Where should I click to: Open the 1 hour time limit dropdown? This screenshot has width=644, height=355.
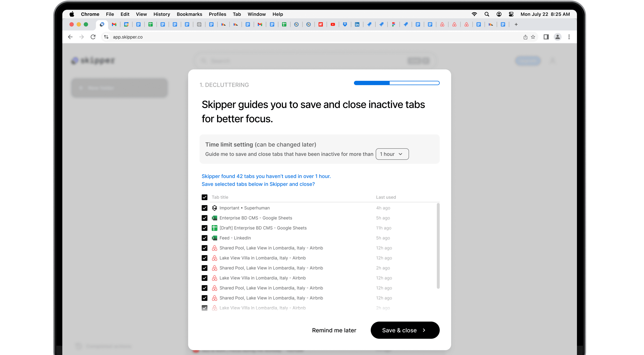coord(392,154)
